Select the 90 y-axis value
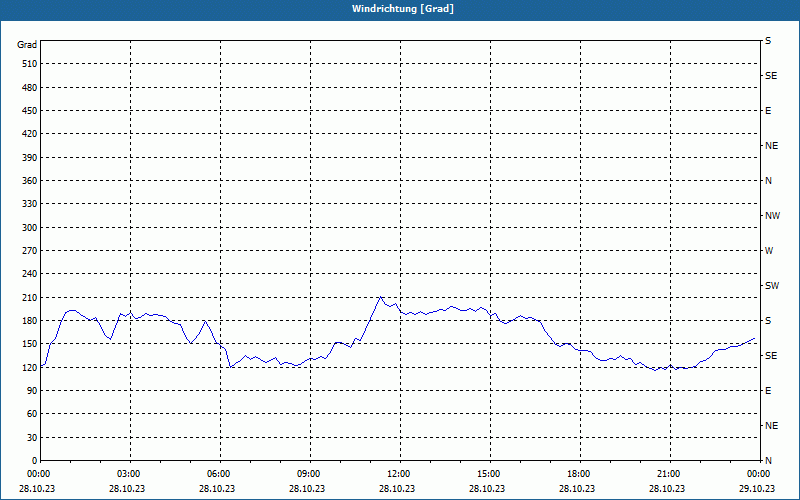This screenshot has width=800, height=500. pos(32,391)
